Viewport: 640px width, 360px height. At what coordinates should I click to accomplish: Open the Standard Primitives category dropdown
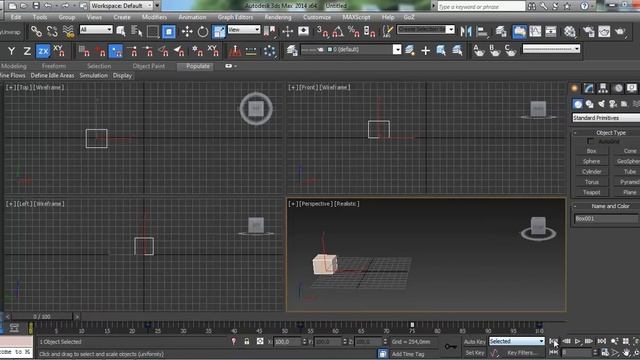click(x=606, y=118)
